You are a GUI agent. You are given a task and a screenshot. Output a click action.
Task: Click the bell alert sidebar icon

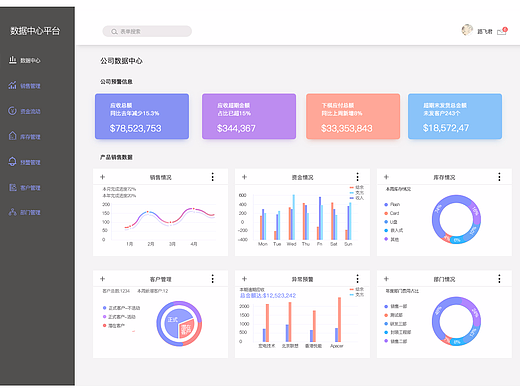(x=12, y=162)
